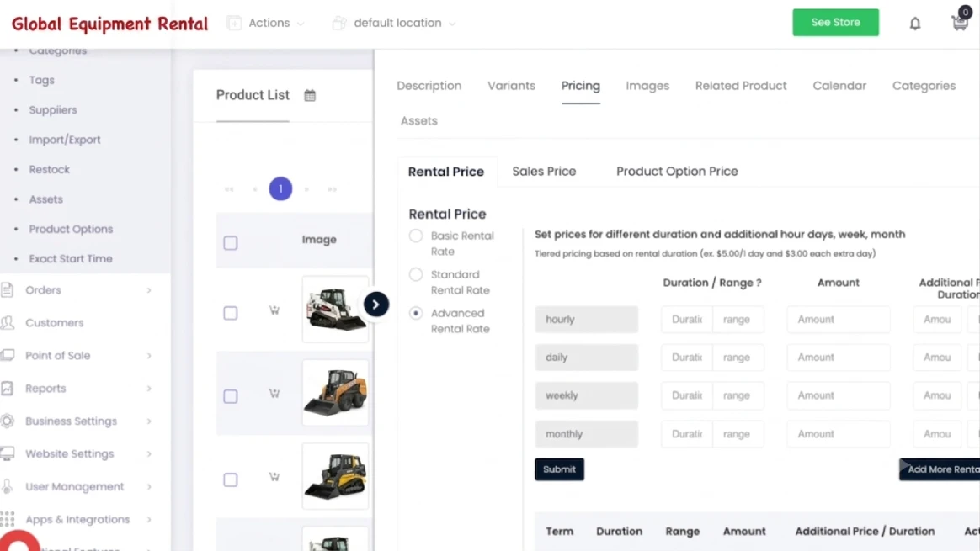Click the cart icon beside first loader
The height and width of the screenshot is (551, 980).
point(274,310)
